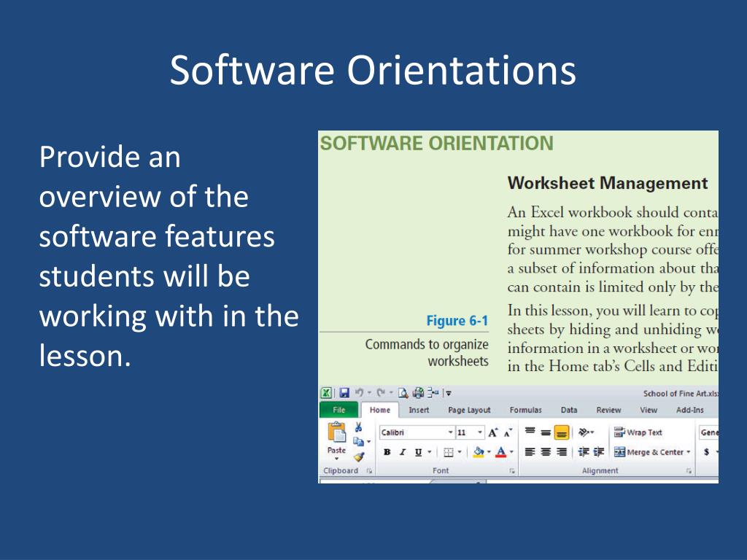Open the Font group dialog launcher

[512, 471]
